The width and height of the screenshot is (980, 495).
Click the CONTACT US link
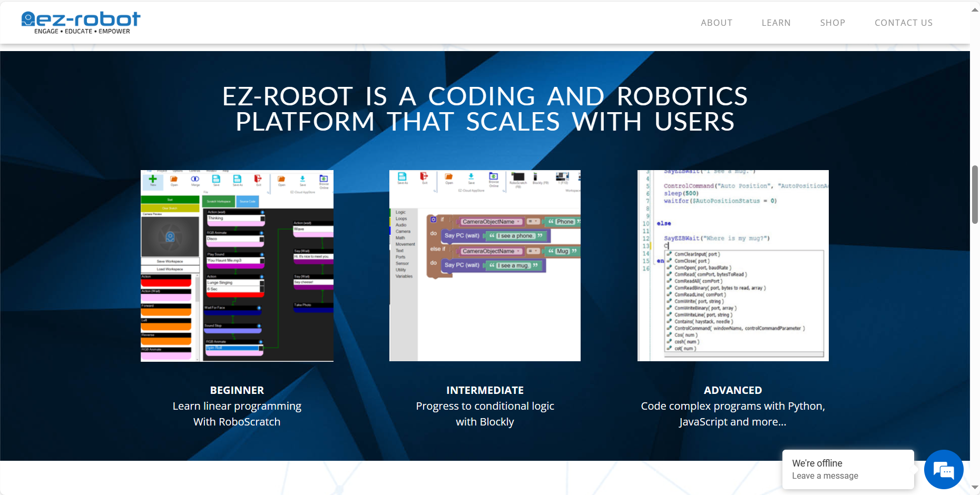point(903,23)
